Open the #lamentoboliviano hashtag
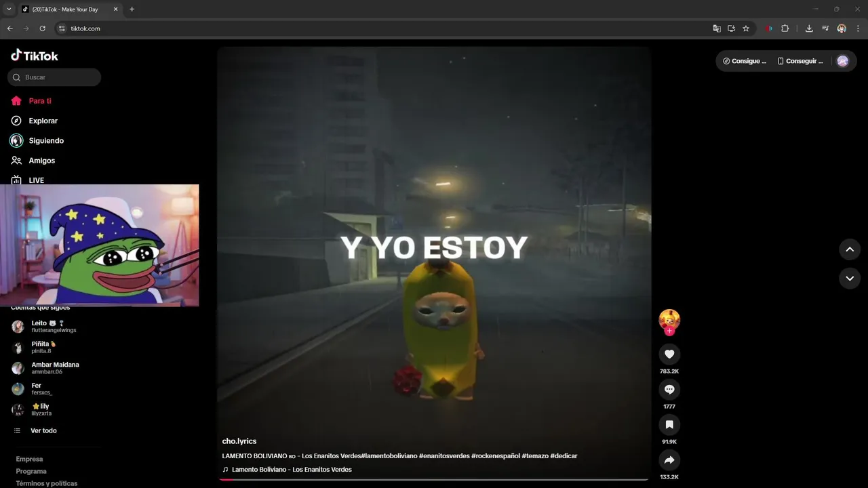The height and width of the screenshot is (488, 868). [x=389, y=456]
